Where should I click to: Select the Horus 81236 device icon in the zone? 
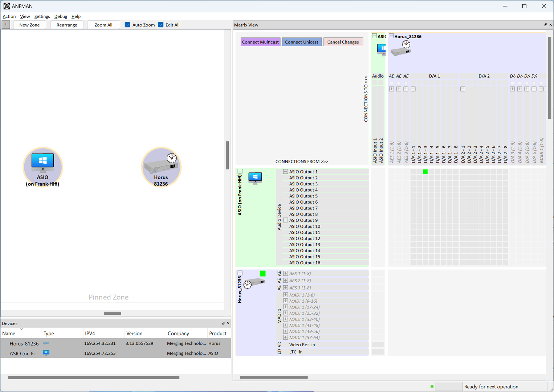(x=161, y=163)
